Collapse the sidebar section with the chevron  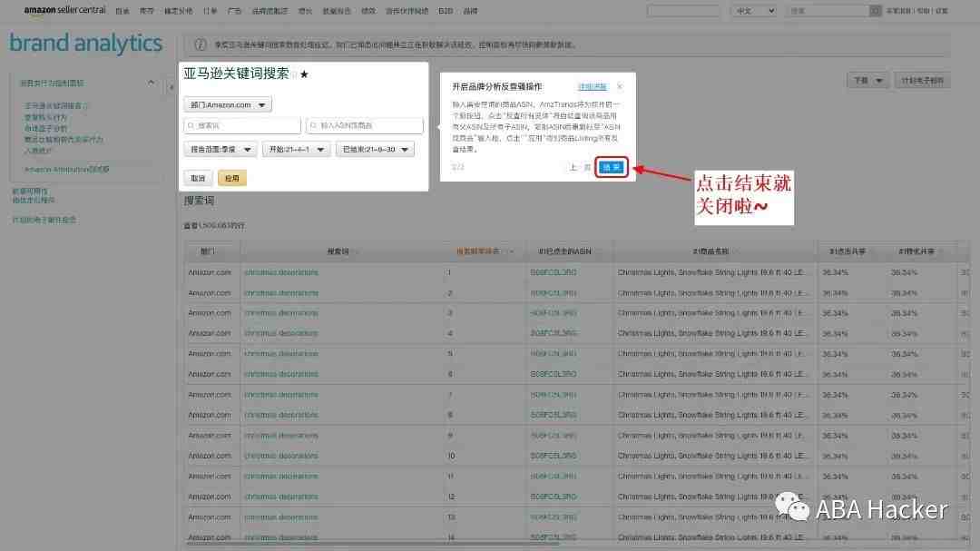point(151,83)
